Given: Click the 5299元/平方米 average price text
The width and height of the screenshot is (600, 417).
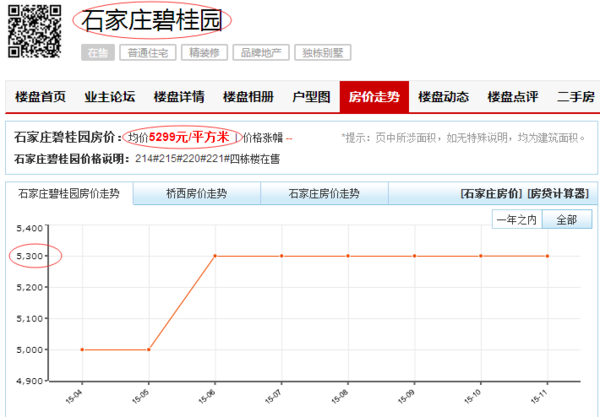Looking at the screenshot, I should pyautogui.click(x=189, y=137).
